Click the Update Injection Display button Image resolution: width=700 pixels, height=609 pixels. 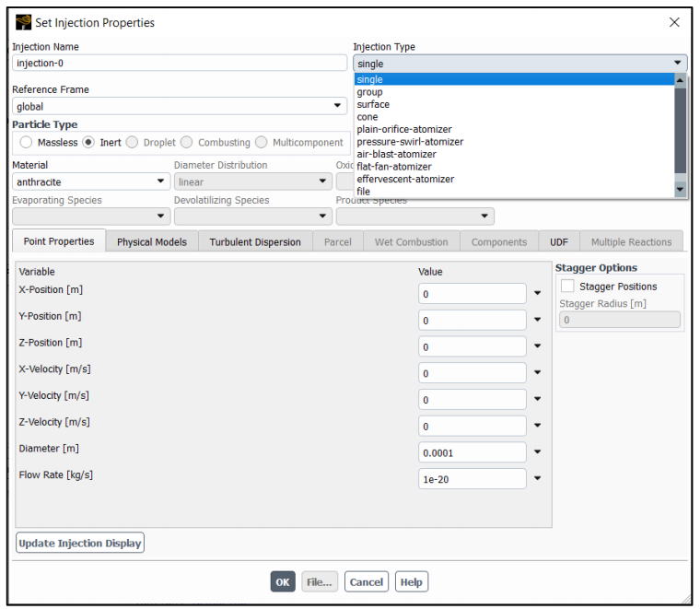tap(80, 543)
